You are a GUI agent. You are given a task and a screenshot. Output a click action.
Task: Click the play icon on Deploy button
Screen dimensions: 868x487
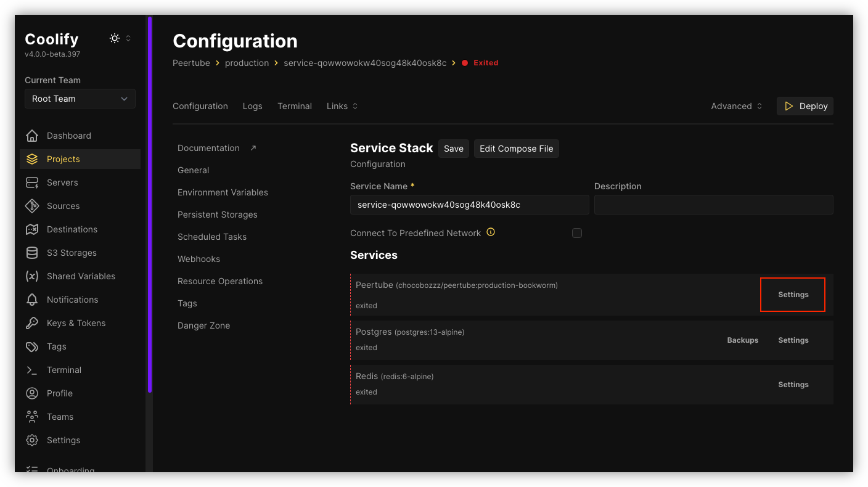789,106
